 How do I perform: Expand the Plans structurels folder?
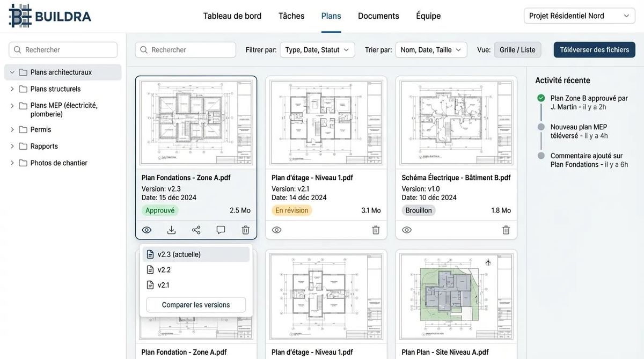[12, 89]
